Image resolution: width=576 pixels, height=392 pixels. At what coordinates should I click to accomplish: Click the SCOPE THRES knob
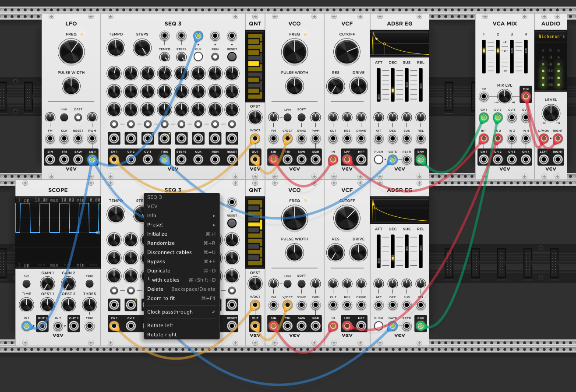tap(89, 305)
